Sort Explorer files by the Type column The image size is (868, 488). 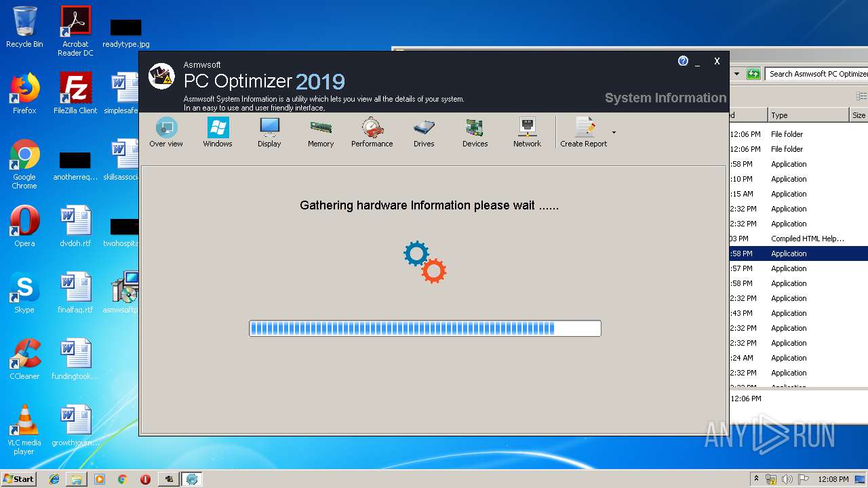[808, 115]
